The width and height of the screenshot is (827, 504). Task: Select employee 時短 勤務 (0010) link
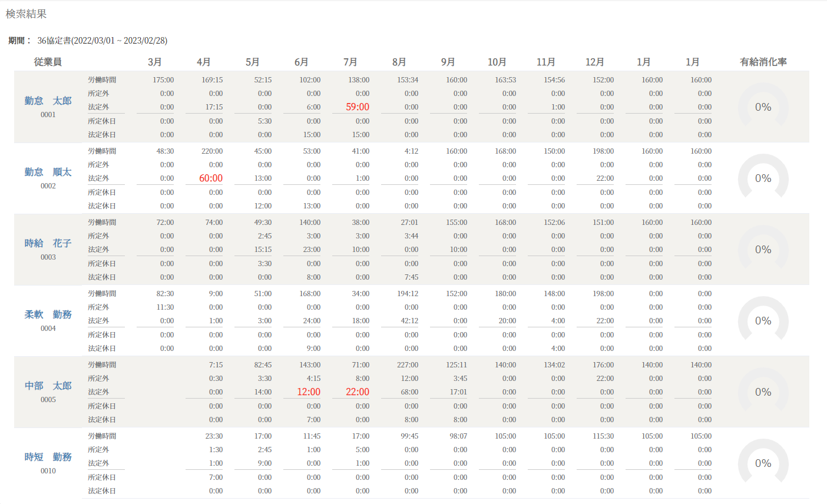(48, 457)
